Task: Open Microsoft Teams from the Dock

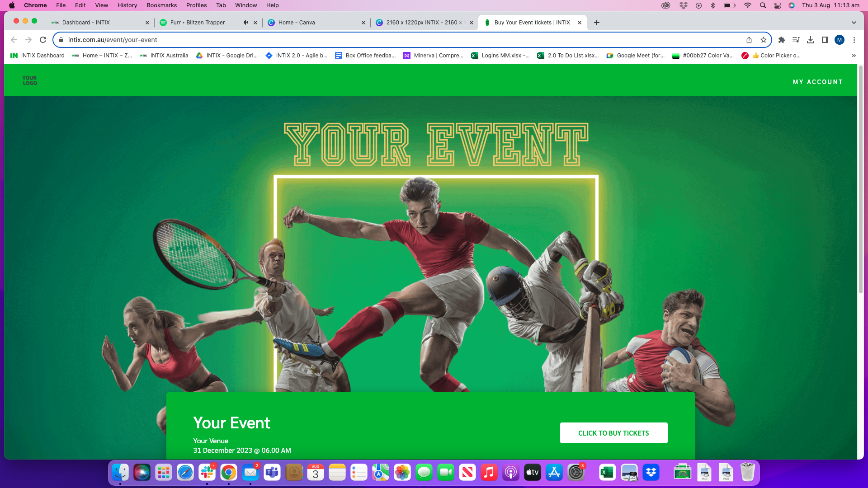Action: 272,473
